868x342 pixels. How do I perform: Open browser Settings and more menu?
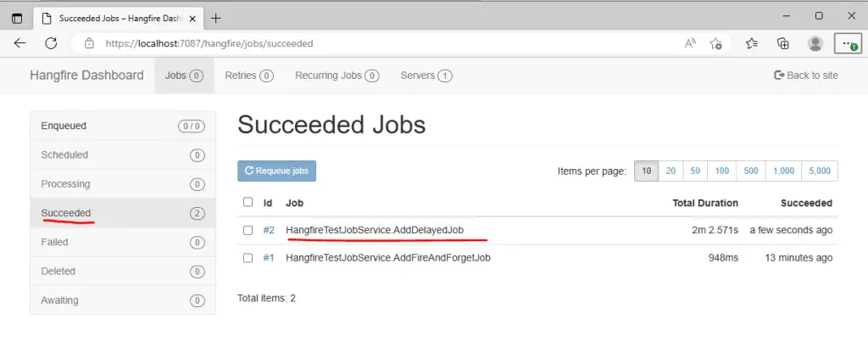[x=848, y=43]
